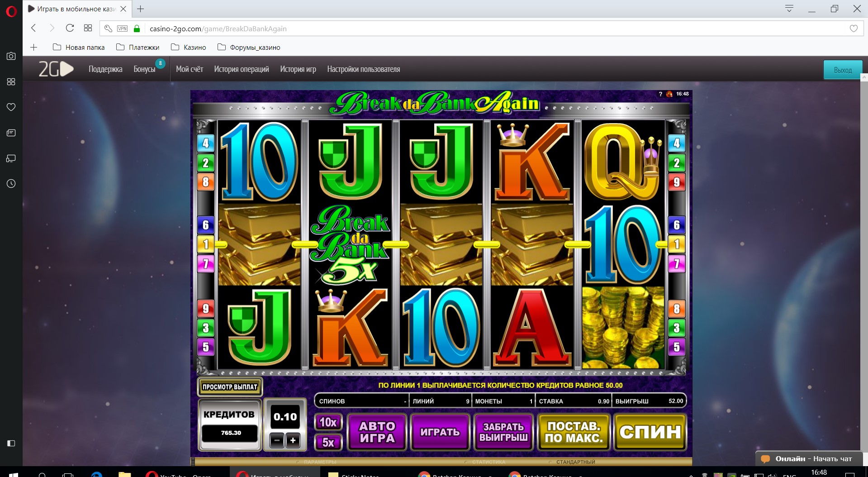The image size is (868, 477).
Task: Open the Платежки bookmarks folder
Action: click(x=138, y=47)
